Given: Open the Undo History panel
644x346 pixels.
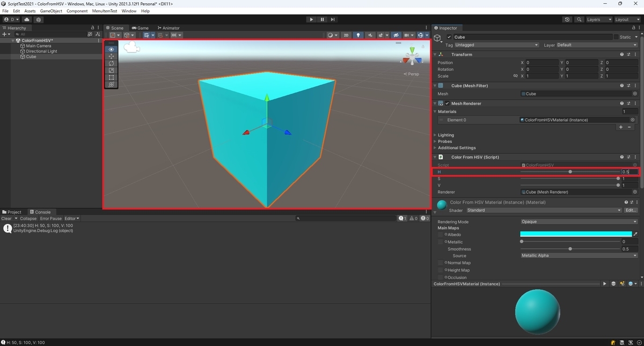Looking at the screenshot, I should 567,19.
